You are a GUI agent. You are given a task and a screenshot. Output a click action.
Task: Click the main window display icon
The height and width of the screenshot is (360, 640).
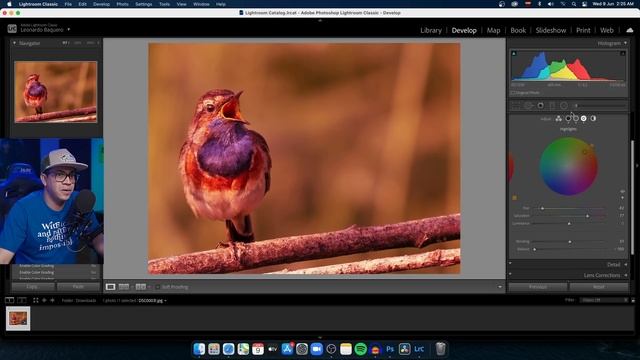9,300
